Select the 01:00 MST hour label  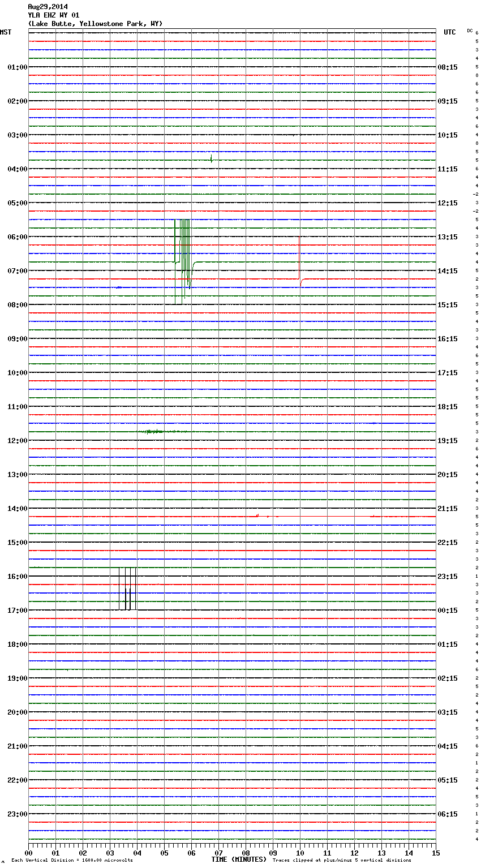[18, 67]
